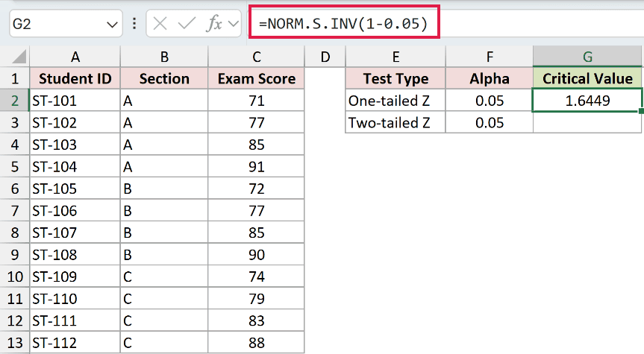Click the Enter checkmark formula icon
The image size is (644, 354).
pyautogui.click(x=187, y=24)
